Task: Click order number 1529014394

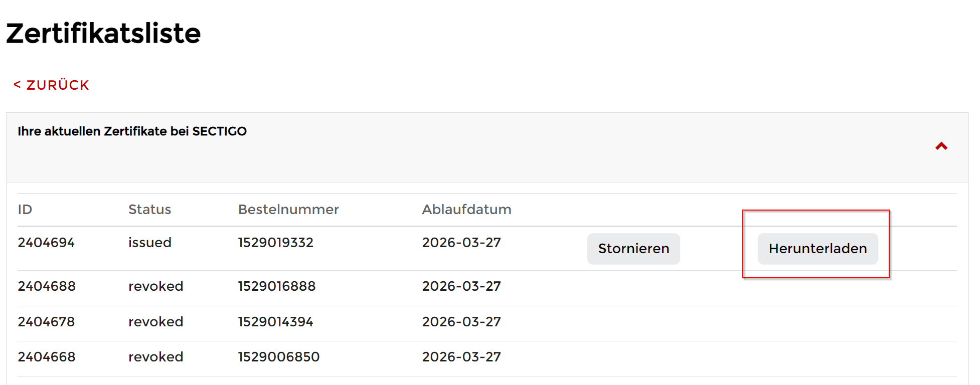Action: 275,322
